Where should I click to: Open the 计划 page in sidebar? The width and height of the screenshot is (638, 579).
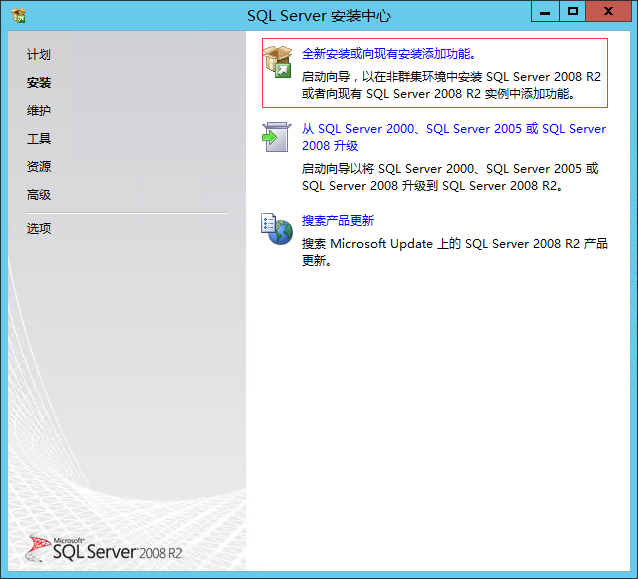click(x=39, y=55)
